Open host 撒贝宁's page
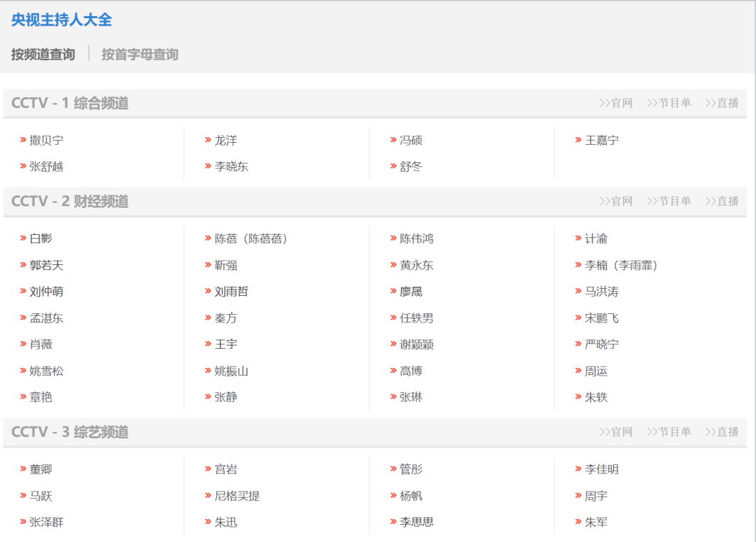Viewport: 756px width, 542px height. 46,140
